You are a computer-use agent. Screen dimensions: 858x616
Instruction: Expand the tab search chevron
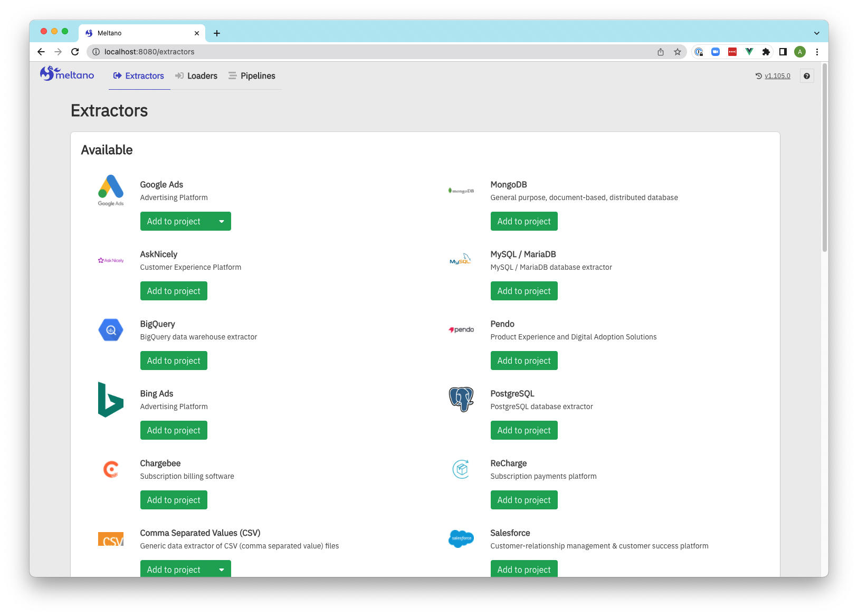[817, 33]
